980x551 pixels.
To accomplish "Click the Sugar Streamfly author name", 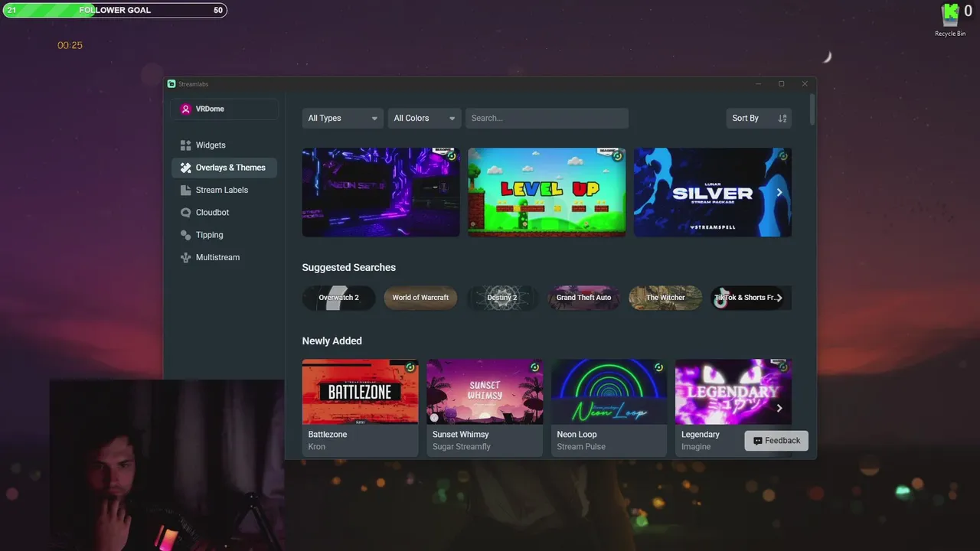I will coord(462,447).
